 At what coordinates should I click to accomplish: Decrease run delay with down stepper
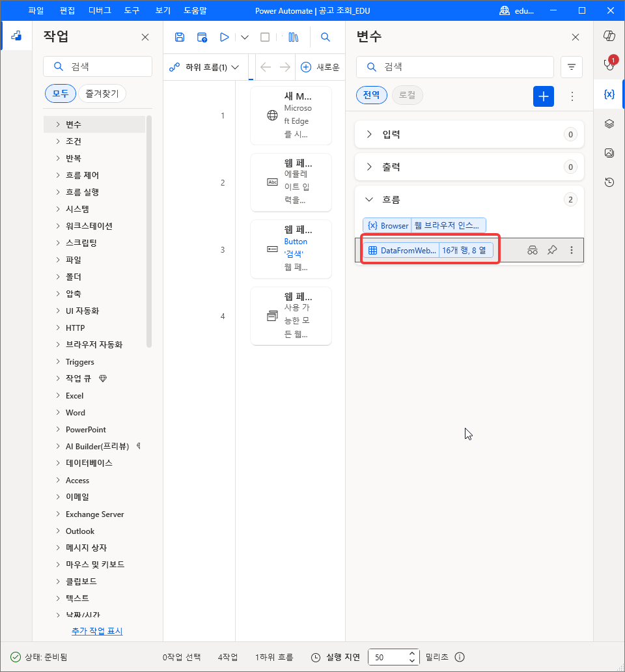pyautogui.click(x=412, y=661)
